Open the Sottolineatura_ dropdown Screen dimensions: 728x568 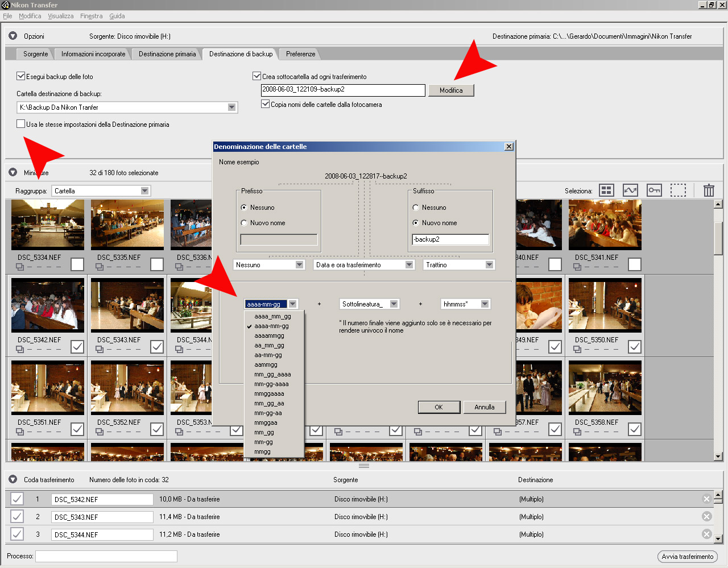click(x=394, y=304)
